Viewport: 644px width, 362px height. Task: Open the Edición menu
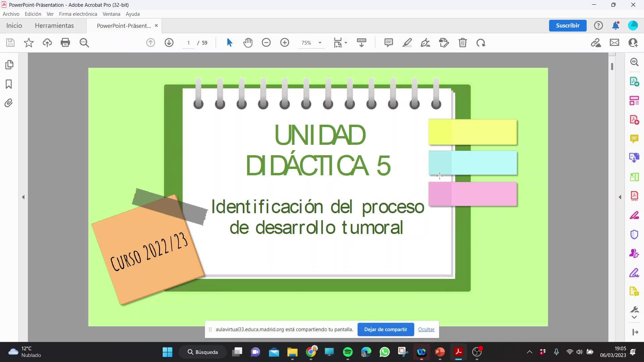pyautogui.click(x=33, y=14)
